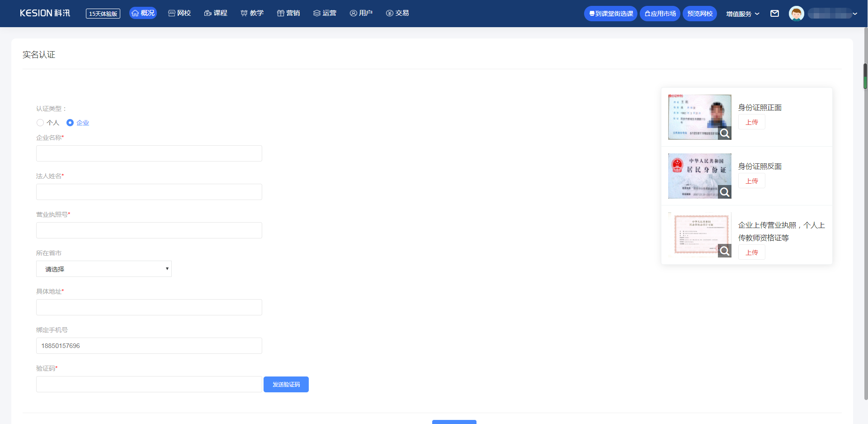Open the 运营 menu

point(325,13)
